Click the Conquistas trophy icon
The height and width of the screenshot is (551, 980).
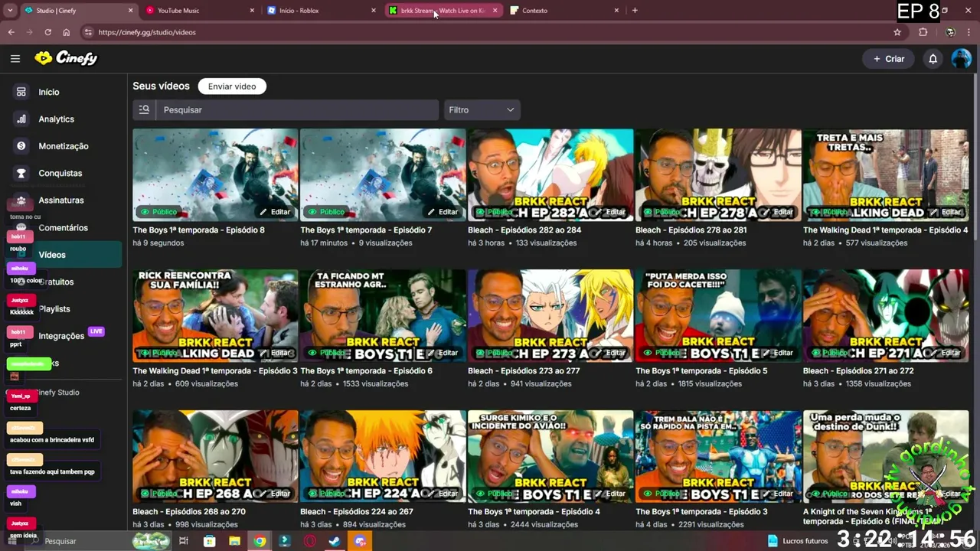coord(21,173)
